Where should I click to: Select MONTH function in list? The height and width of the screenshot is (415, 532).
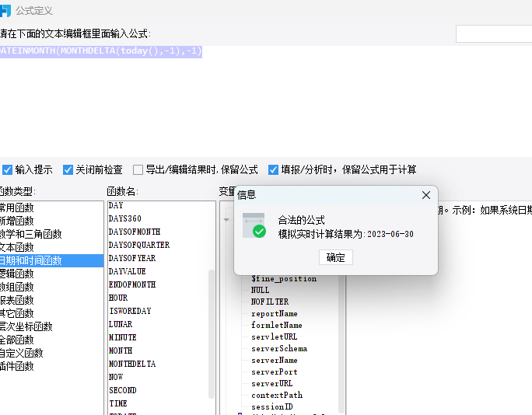[x=121, y=351]
